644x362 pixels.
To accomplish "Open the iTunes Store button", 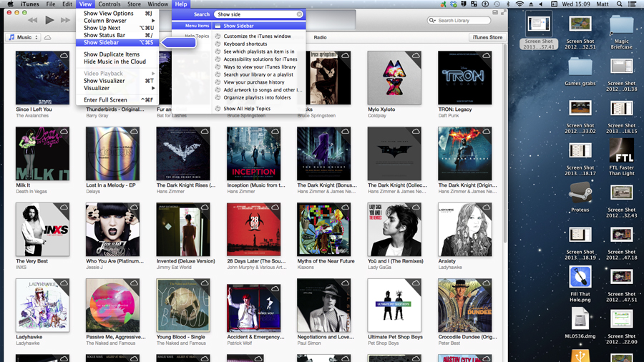I will click(x=487, y=37).
